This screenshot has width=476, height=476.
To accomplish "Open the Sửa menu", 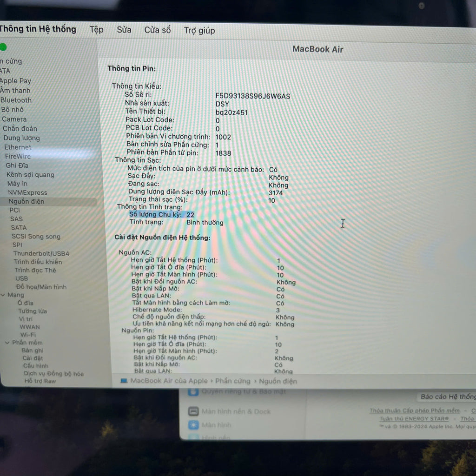I will pos(124,30).
